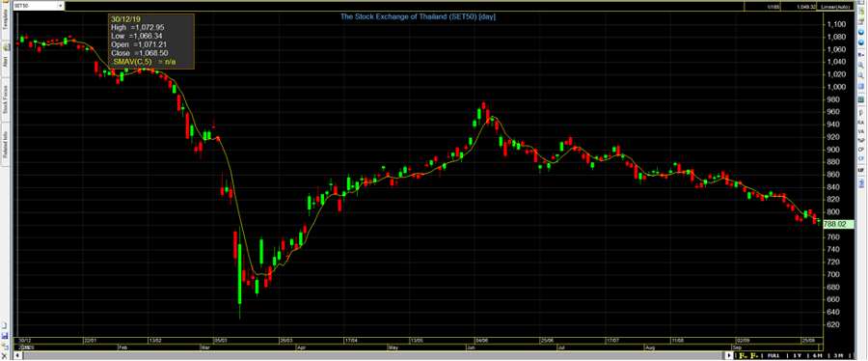The height and width of the screenshot is (361, 868).
Task: Open the Alert side tab
Action: click(5, 62)
